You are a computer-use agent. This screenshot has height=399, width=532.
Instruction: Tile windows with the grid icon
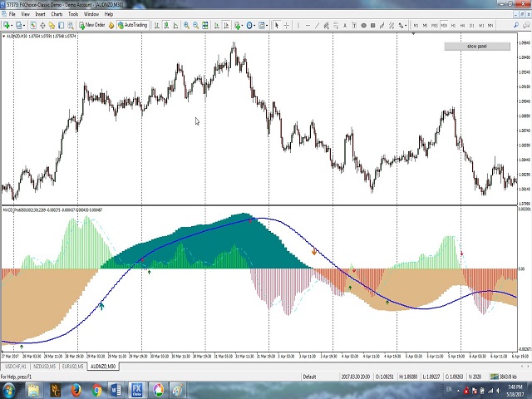click(x=205, y=26)
